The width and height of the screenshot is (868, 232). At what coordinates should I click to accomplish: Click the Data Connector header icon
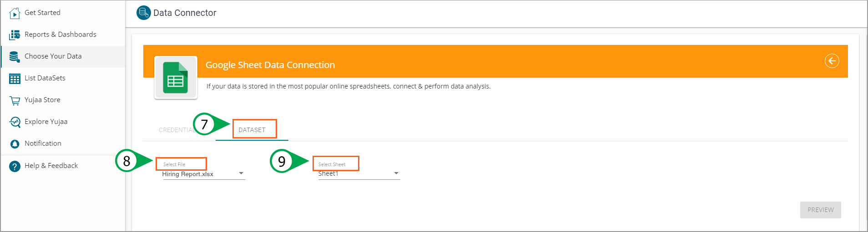coord(143,13)
